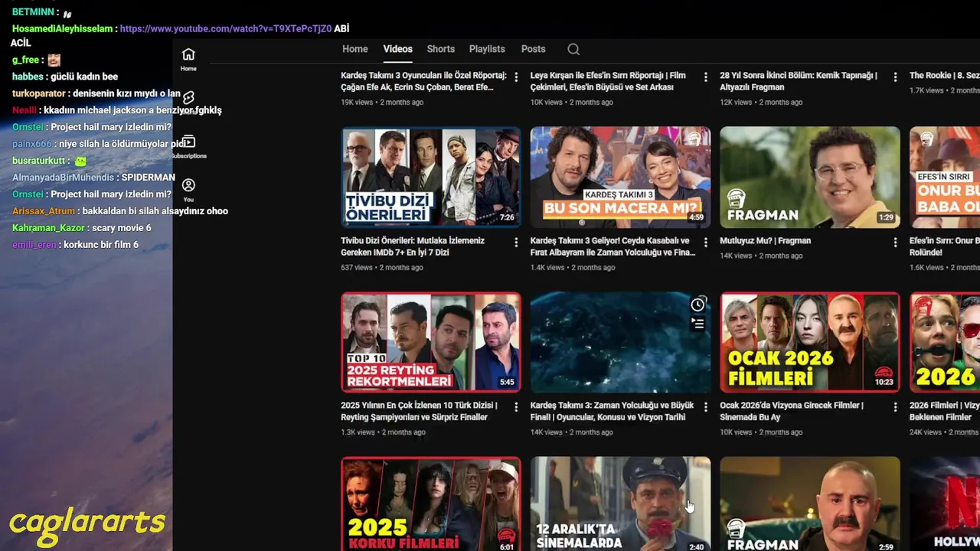The image size is (980, 551).
Task: Open options menu for Kardeş Takımı 3 Geliyor video
Action: click(705, 242)
